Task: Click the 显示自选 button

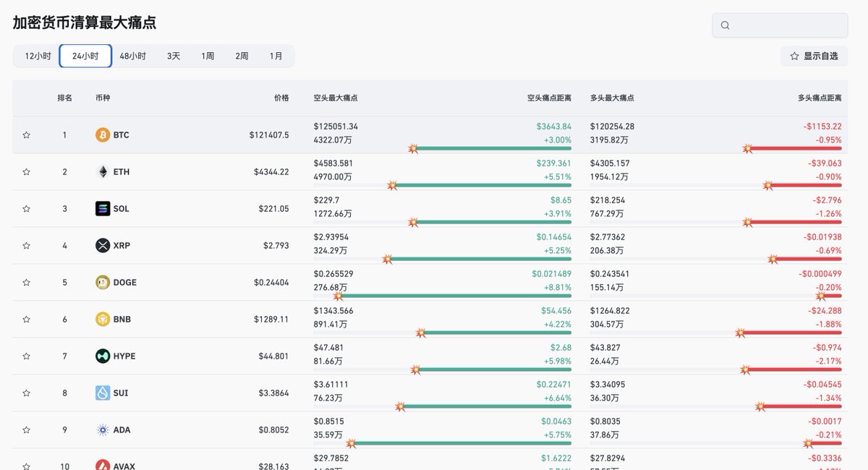Action: click(814, 56)
